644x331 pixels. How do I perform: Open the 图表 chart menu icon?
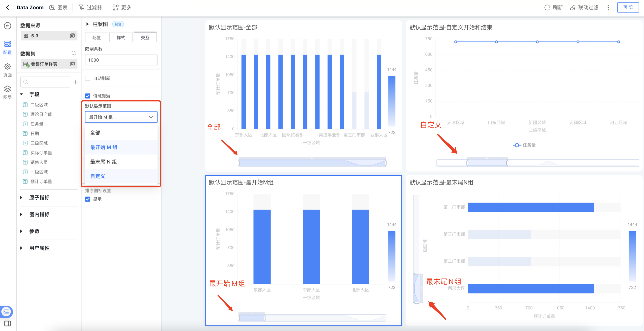52,7
